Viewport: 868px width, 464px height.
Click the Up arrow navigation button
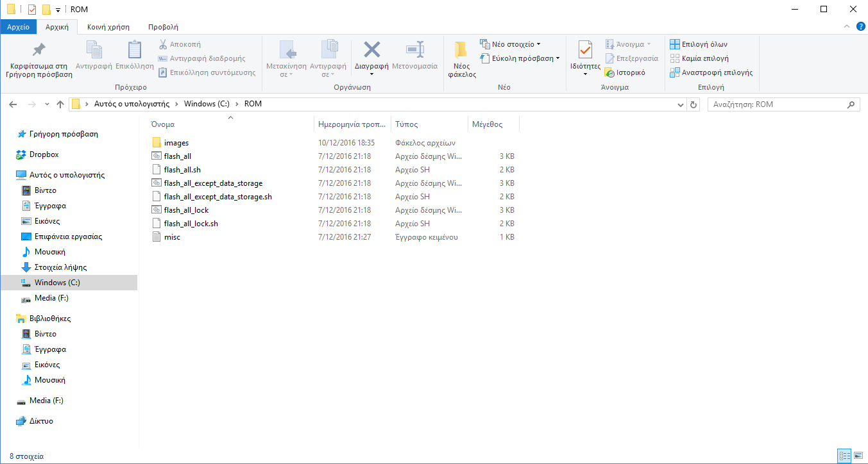[x=60, y=104]
